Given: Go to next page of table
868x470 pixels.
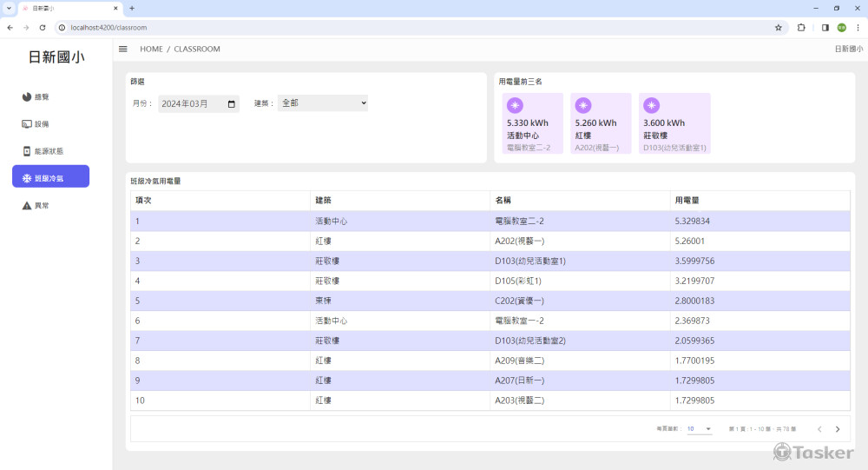Looking at the screenshot, I should [838, 429].
